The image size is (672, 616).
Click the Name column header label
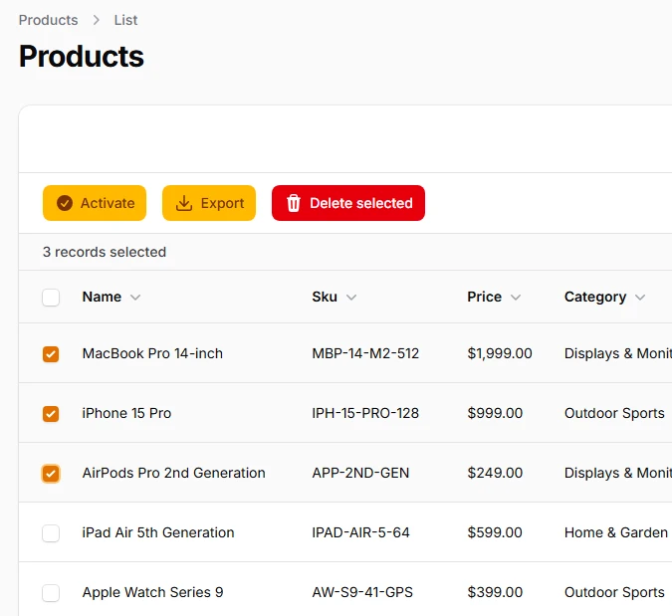[x=102, y=297]
